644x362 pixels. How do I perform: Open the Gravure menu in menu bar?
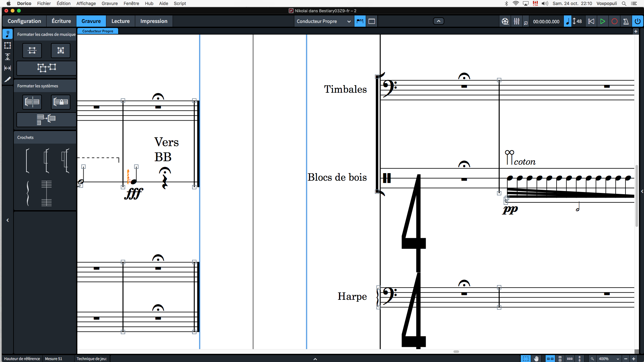pos(109,3)
